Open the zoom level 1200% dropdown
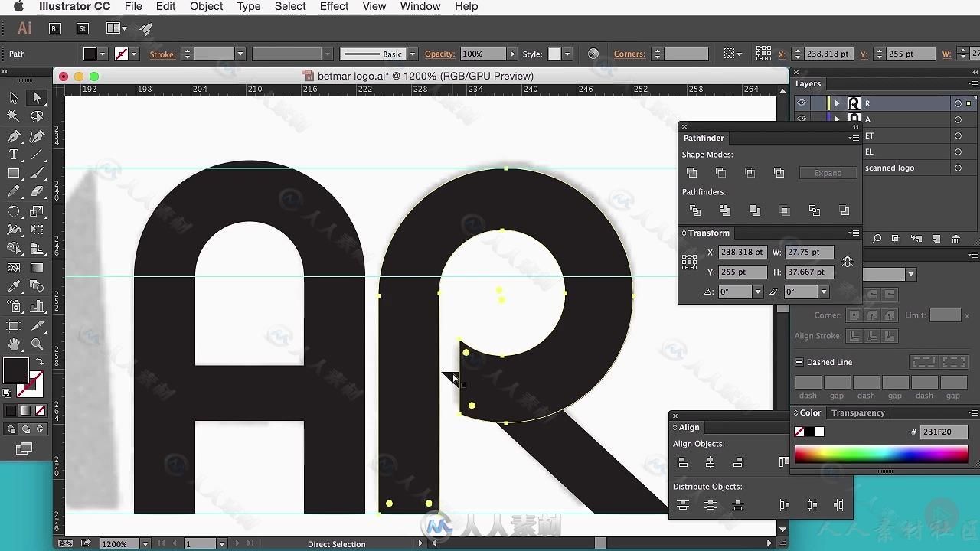Image resolution: width=980 pixels, height=551 pixels. point(145,544)
